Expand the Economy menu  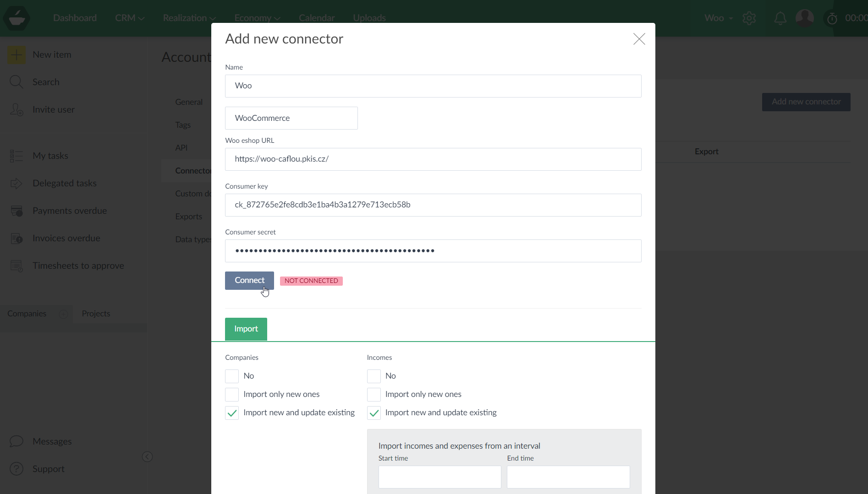256,18
